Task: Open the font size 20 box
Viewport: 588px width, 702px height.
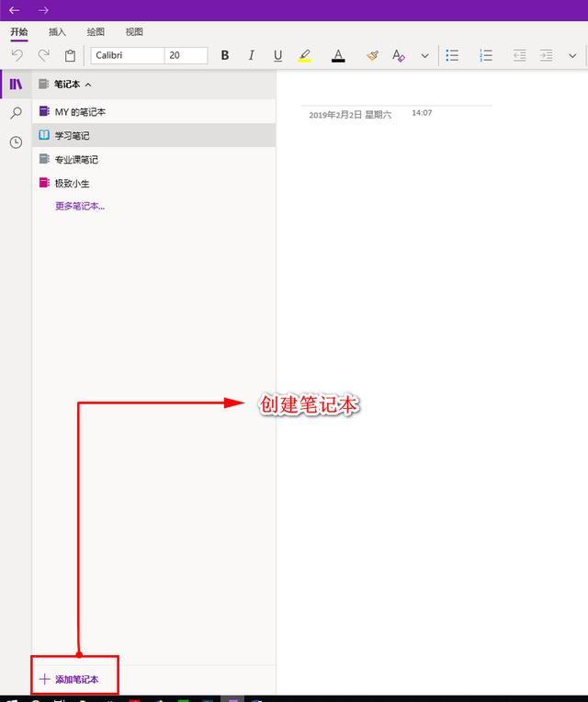Action: [x=186, y=55]
